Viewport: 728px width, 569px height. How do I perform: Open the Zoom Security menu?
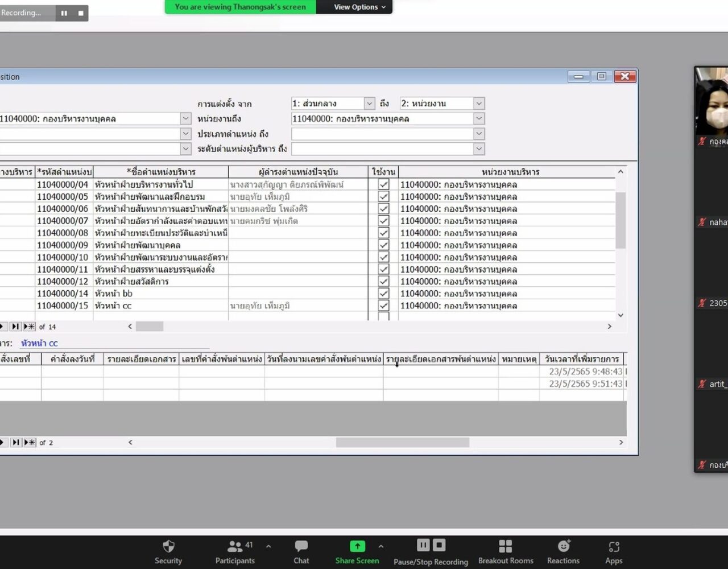tap(168, 552)
